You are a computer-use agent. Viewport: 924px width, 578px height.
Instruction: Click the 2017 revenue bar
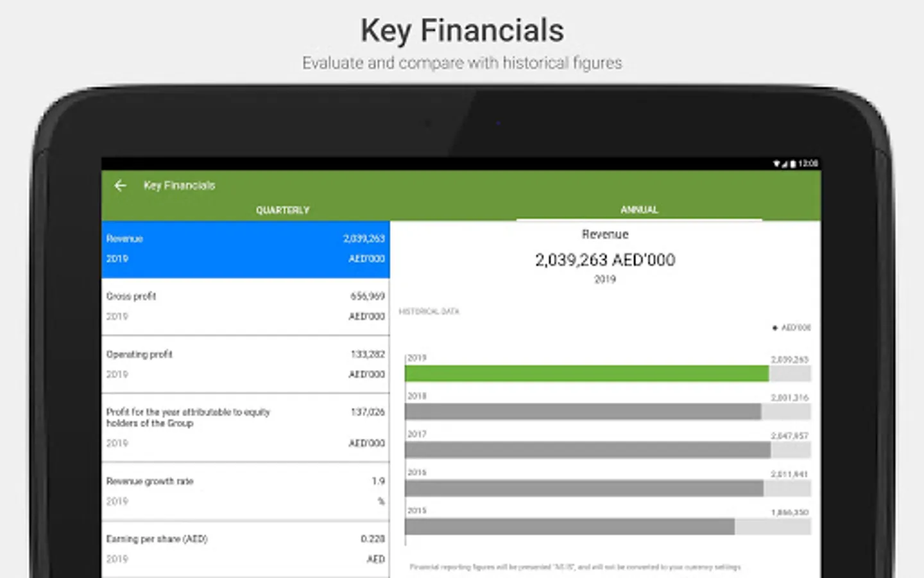[x=588, y=450]
